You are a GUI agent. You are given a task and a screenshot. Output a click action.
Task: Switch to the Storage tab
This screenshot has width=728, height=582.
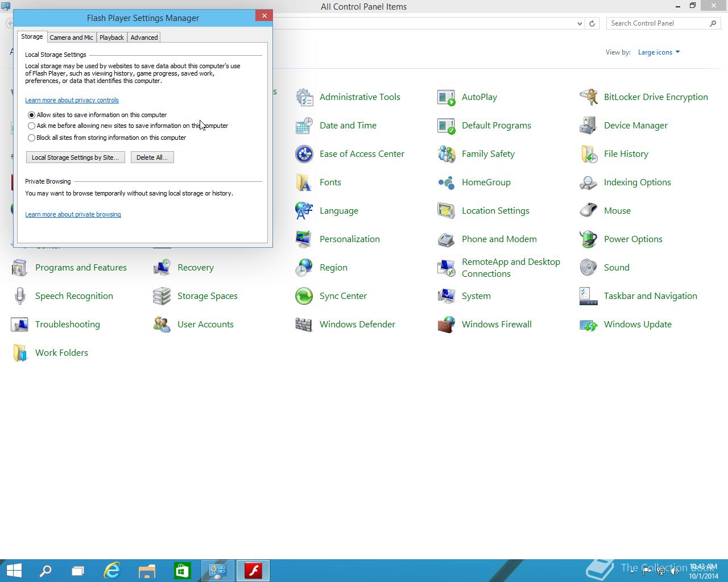pos(32,36)
